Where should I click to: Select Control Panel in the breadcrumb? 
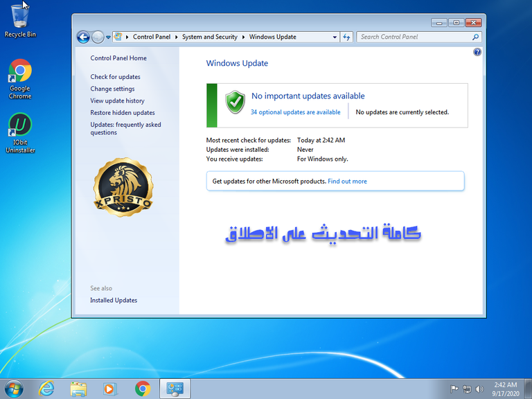[x=151, y=37]
